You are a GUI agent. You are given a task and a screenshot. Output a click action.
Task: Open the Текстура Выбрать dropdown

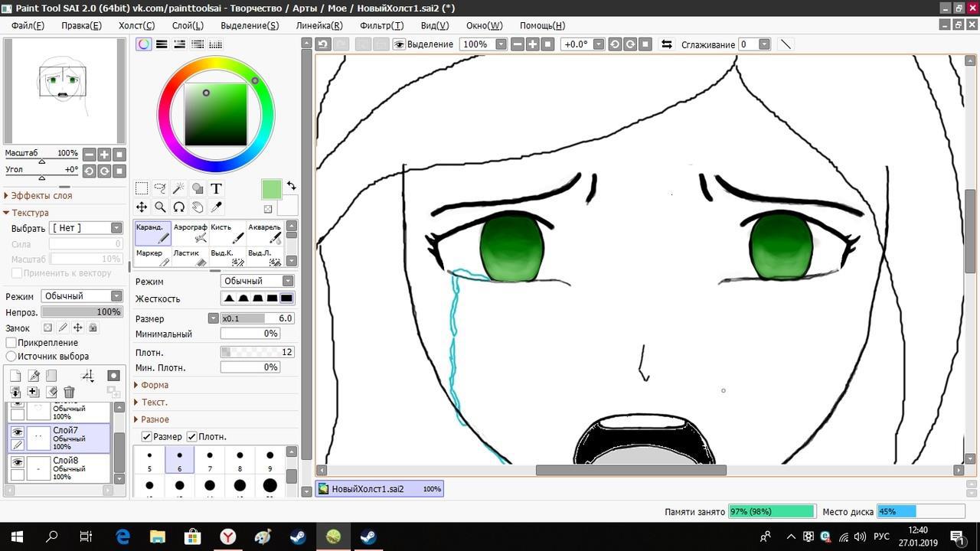pyautogui.click(x=86, y=228)
